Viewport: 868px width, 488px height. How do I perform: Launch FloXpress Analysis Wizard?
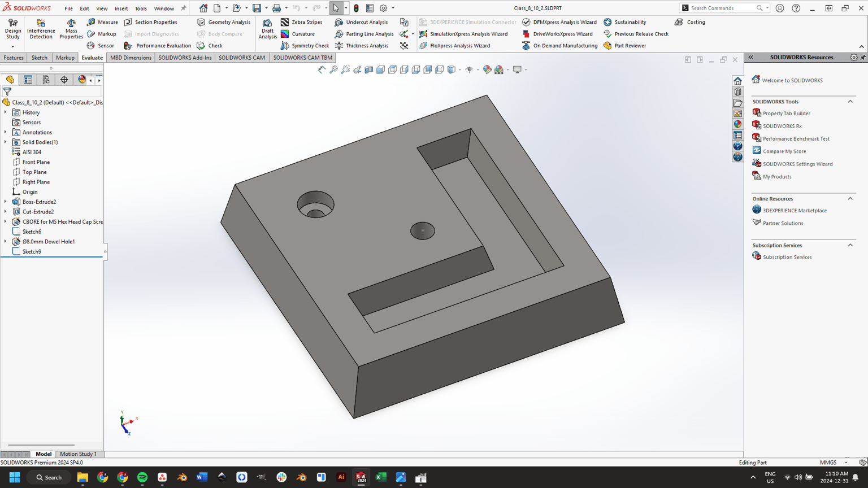coord(454,46)
